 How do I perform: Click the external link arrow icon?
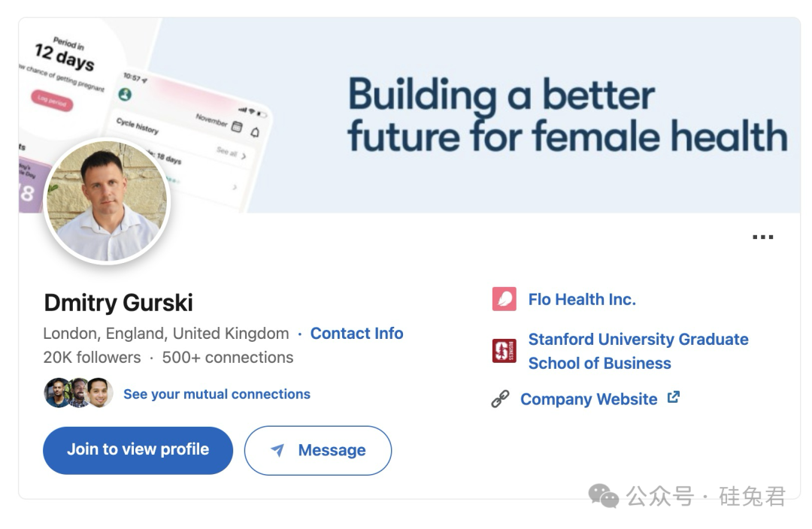click(674, 398)
